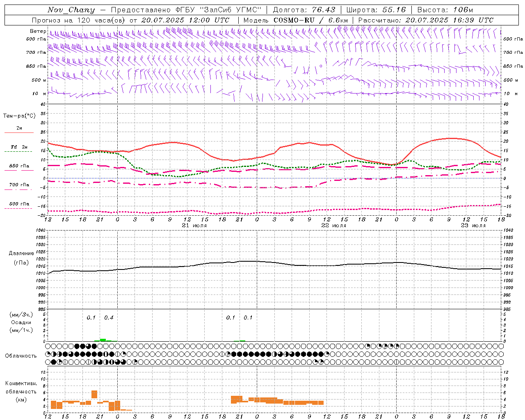
Task: Select the "Долгота: 76.43" header field
Action: (x=304, y=10)
